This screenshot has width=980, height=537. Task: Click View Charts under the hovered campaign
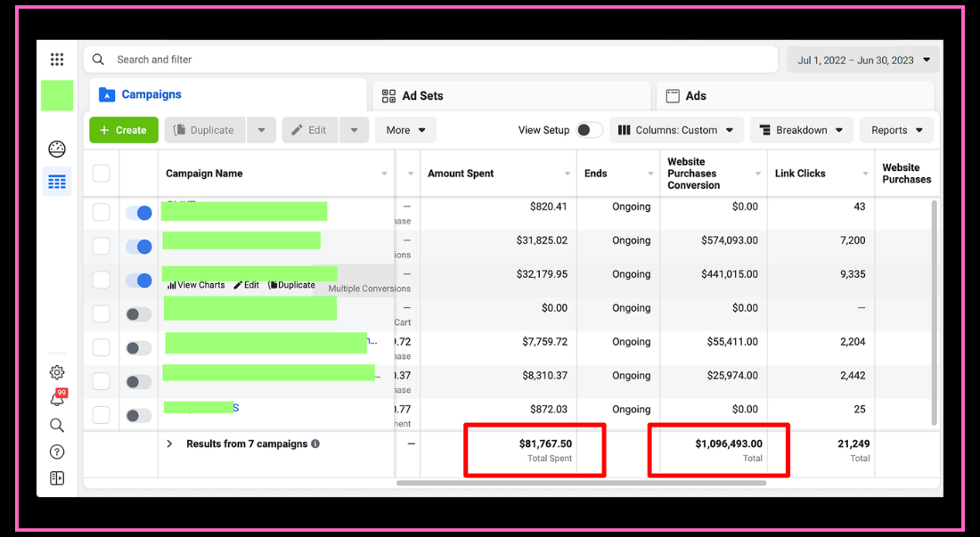click(x=196, y=285)
